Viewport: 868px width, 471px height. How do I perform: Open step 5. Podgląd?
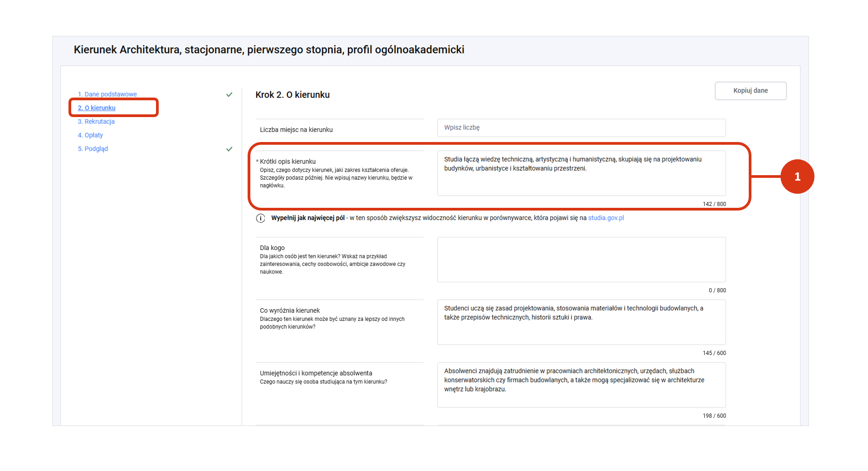[x=93, y=149]
